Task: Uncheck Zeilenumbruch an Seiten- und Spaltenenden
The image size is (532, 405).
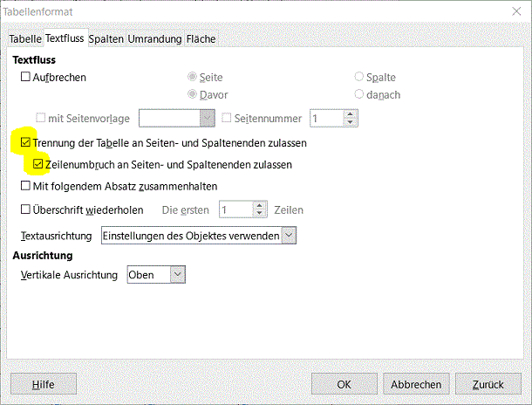Action: coord(38,164)
